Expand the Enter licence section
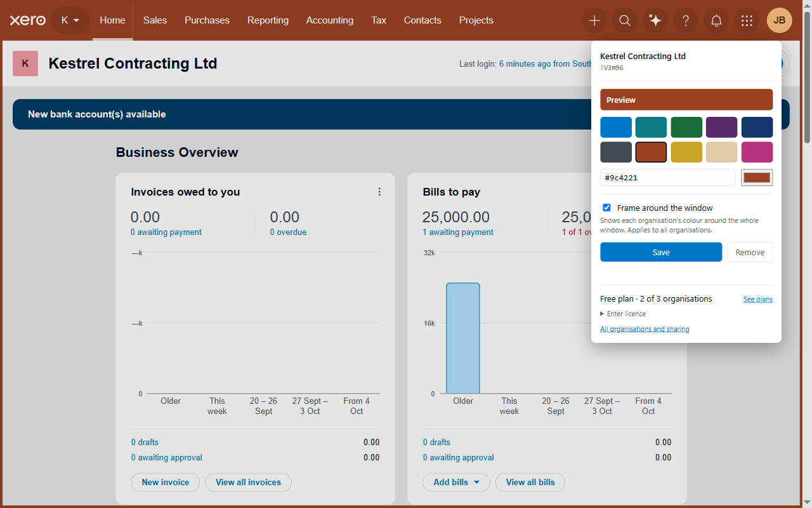The width and height of the screenshot is (812, 508). point(623,314)
